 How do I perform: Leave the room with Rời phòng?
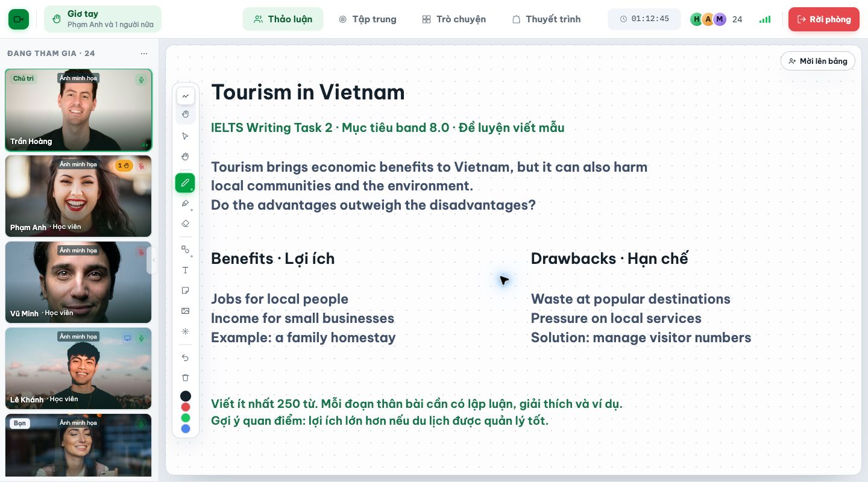tap(823, 19)
